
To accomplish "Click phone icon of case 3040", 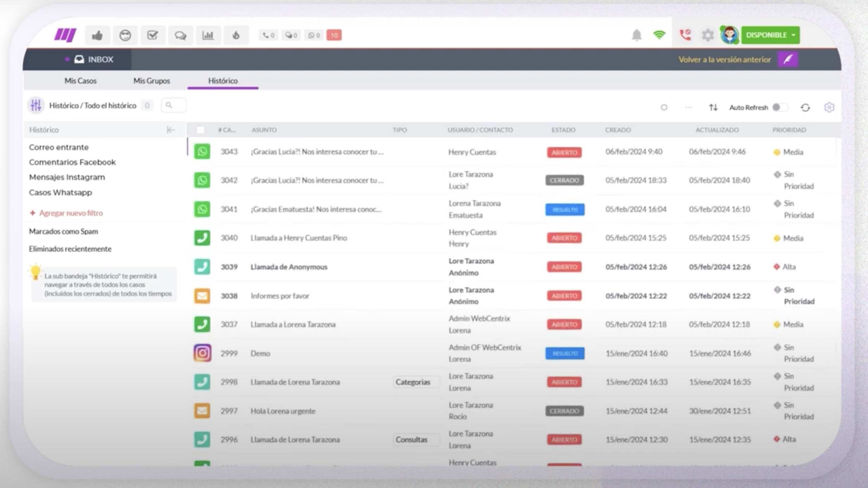I will coord(202,238).
